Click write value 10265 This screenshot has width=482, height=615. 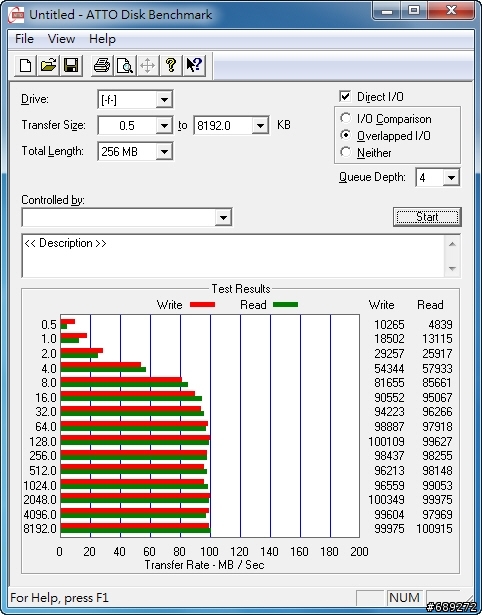[x=389, y=324]
